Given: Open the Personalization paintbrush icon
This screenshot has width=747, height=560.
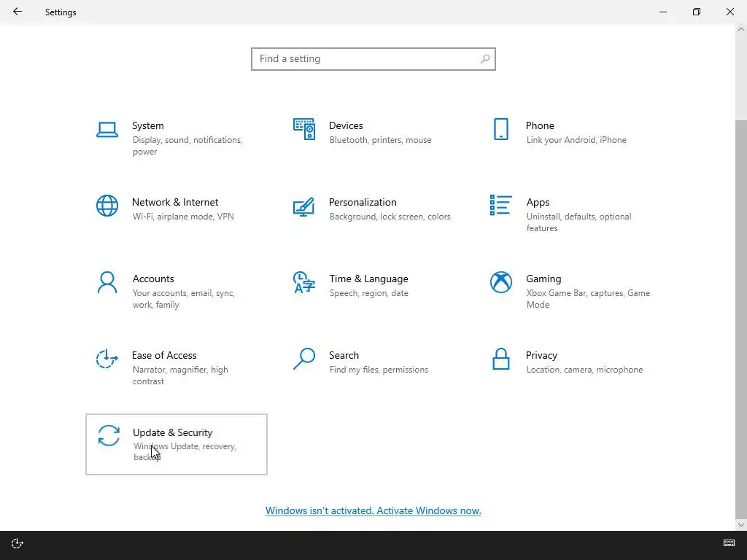Looking at the screenshot, I should point(304,206).
